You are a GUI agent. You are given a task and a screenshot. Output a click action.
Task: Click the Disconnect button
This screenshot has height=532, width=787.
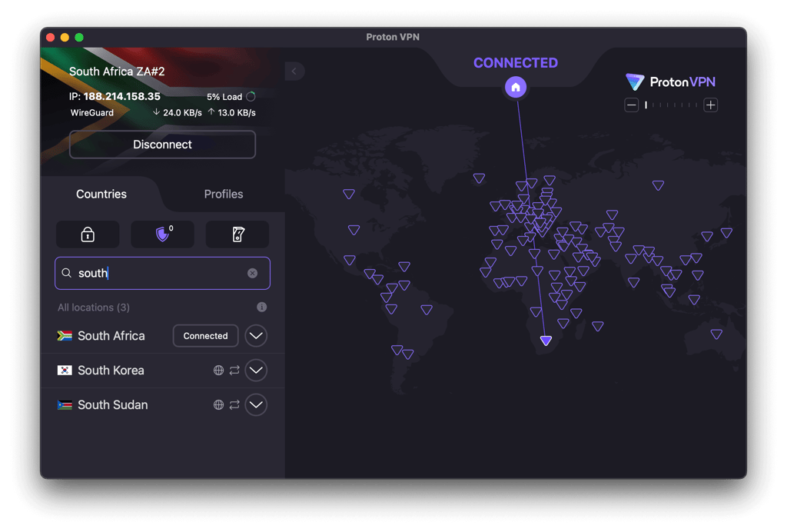tap(162, 145)
